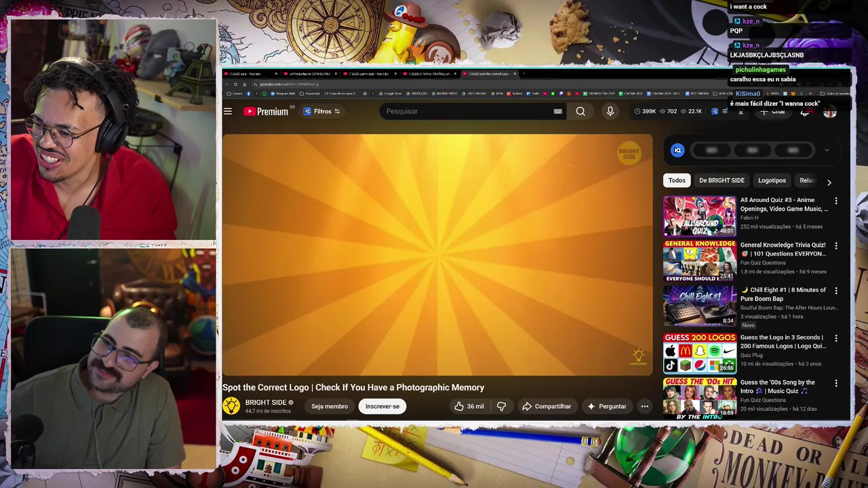Open the General Knowledge 25:41 thumbnail
Image resolution: width=868 pixels, height=488 pixels.
point(699,261)
